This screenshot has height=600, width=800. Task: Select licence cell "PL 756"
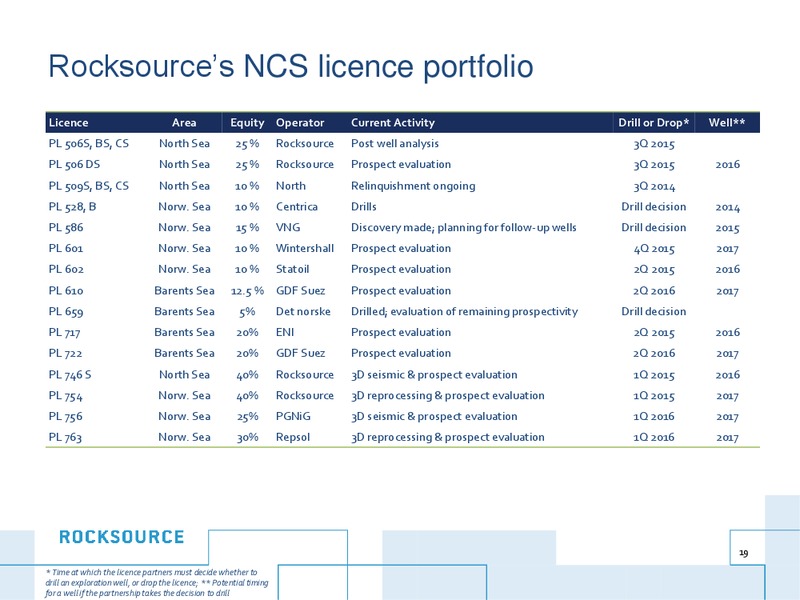[x=65, y=417]
